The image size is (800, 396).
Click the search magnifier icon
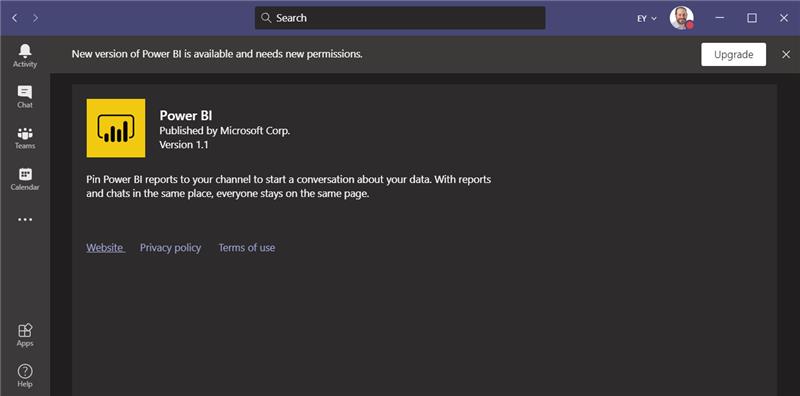tap(265, 18)
